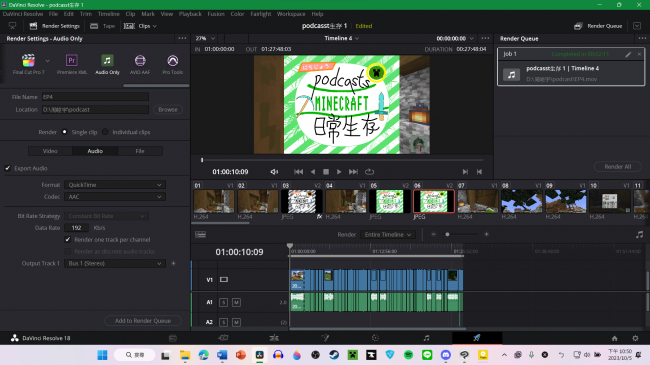The image size is (650, 365).
Task: Switch to the Fusion page icon
Action: coord(325,338)
